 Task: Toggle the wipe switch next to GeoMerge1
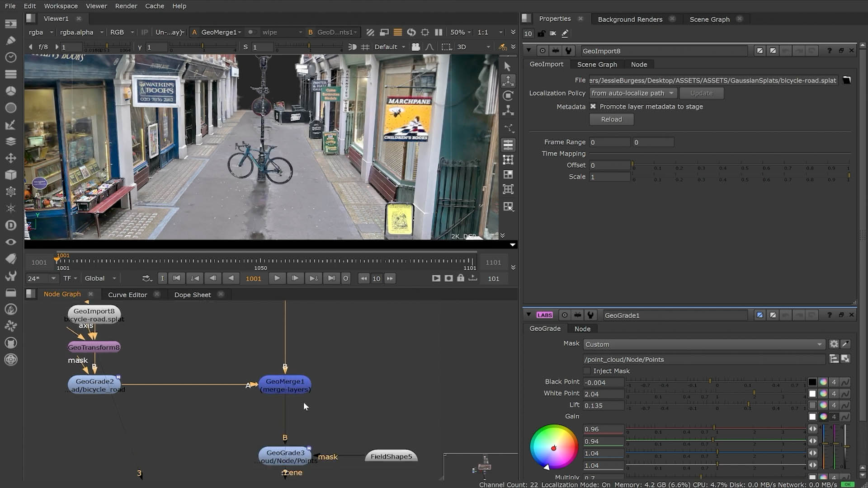point(252,33)
